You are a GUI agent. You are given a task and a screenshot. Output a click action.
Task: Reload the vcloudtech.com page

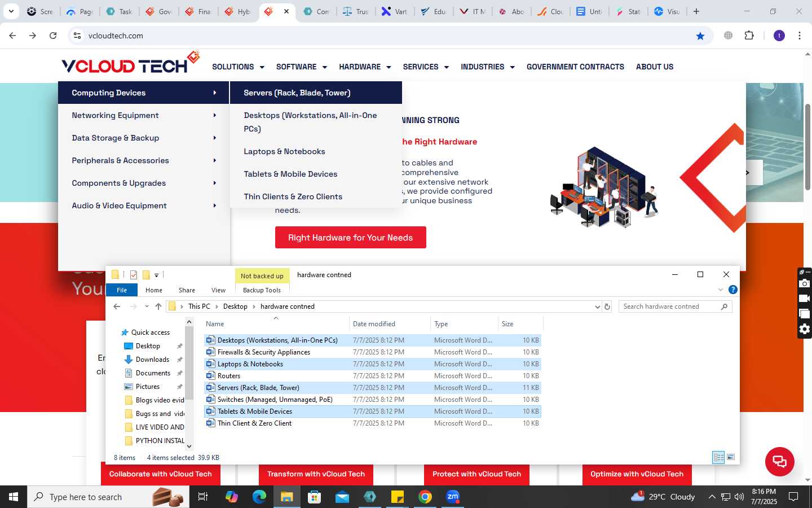coord(53,36)
